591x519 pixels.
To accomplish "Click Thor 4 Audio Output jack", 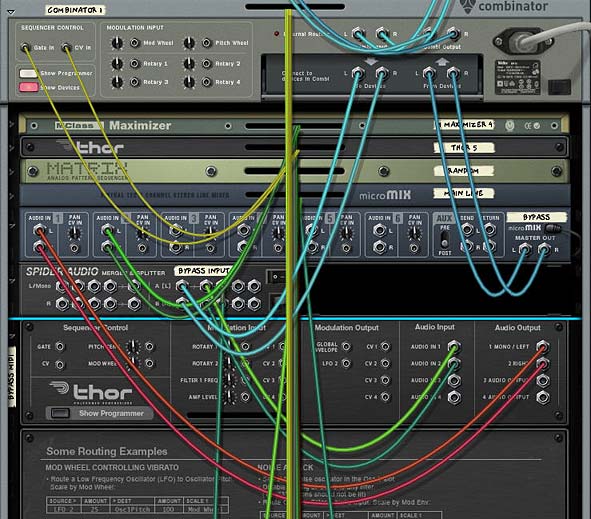I will (x=542, y=397).
